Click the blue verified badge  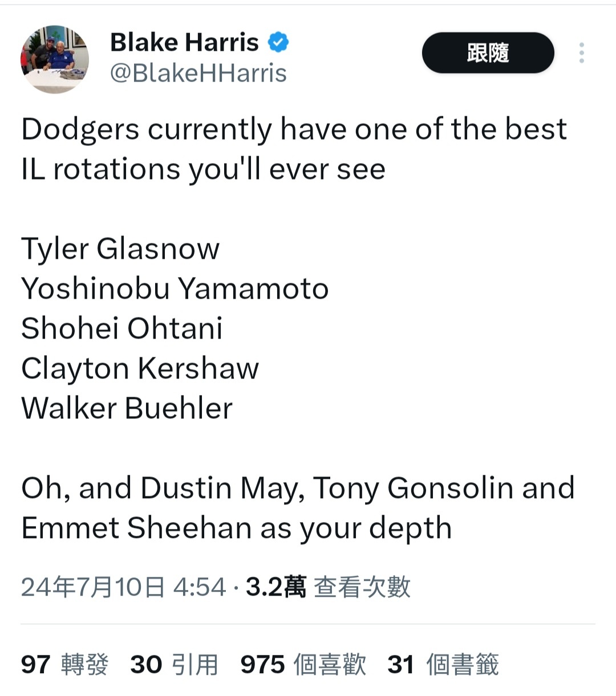pos(278,42)
